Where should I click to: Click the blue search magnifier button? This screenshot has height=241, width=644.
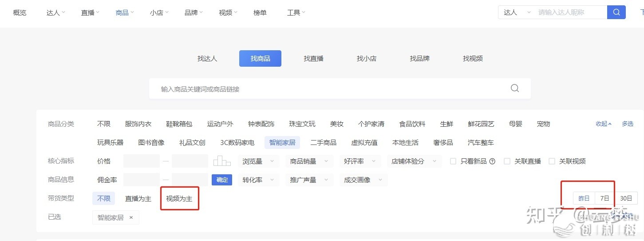(x=616, y=12)
